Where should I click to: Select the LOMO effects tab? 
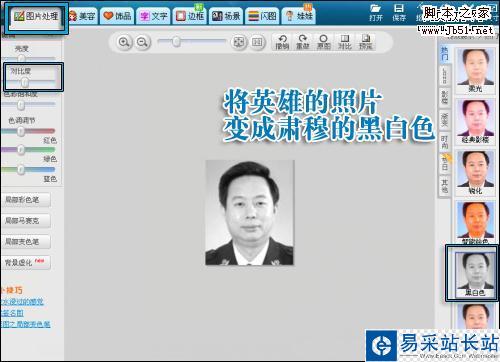444,76
